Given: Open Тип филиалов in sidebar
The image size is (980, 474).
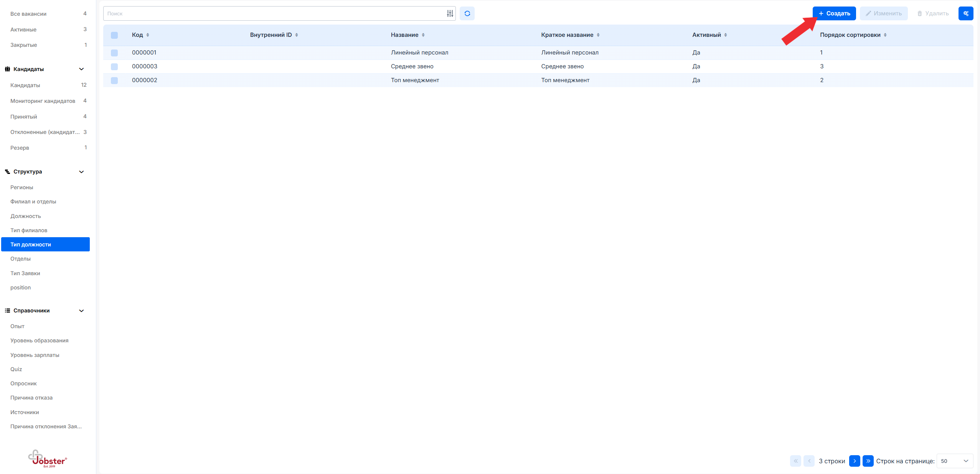Looking at the screenshot, I should 29,230.
